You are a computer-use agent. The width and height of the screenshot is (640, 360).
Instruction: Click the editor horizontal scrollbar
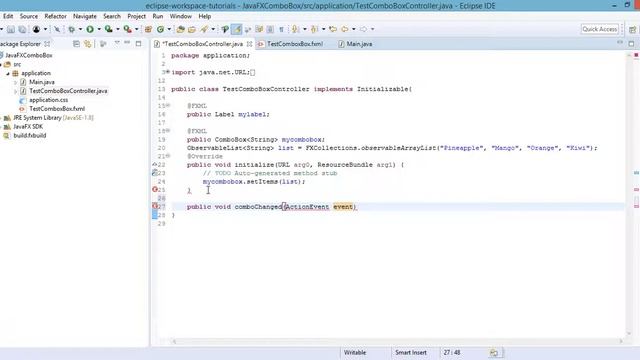click(397, 341)
